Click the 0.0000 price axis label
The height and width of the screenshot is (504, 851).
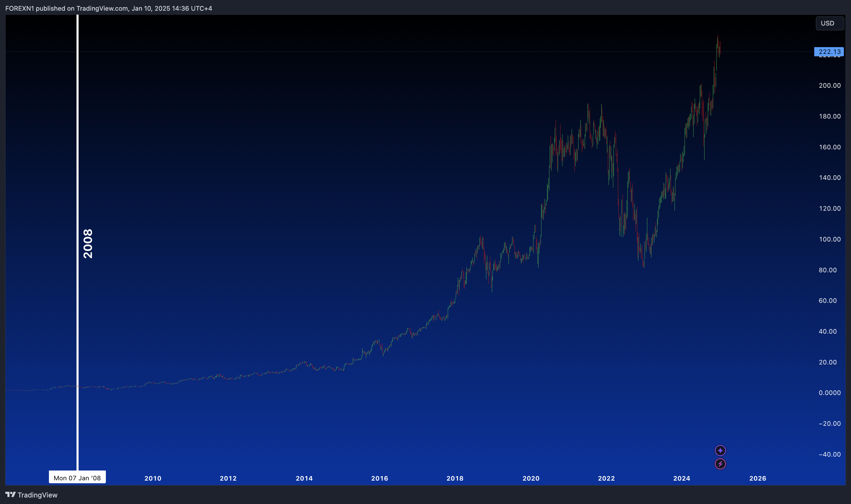[x=830, y=393]
